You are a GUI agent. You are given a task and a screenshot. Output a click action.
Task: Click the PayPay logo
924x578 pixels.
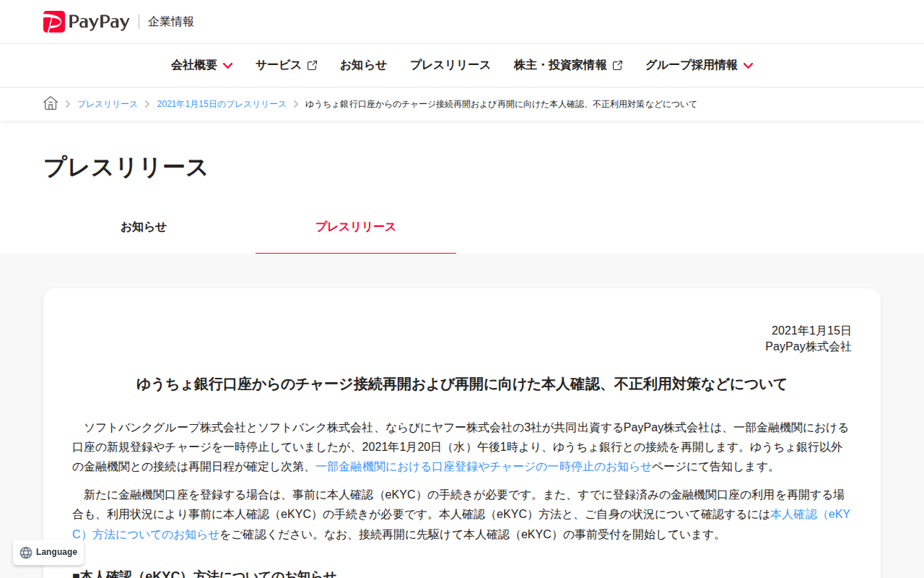[86, 22]
